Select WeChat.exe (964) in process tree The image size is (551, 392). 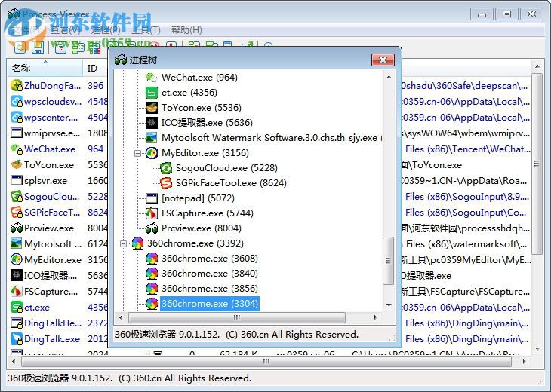pyautogui.click(x=199, y=78)
